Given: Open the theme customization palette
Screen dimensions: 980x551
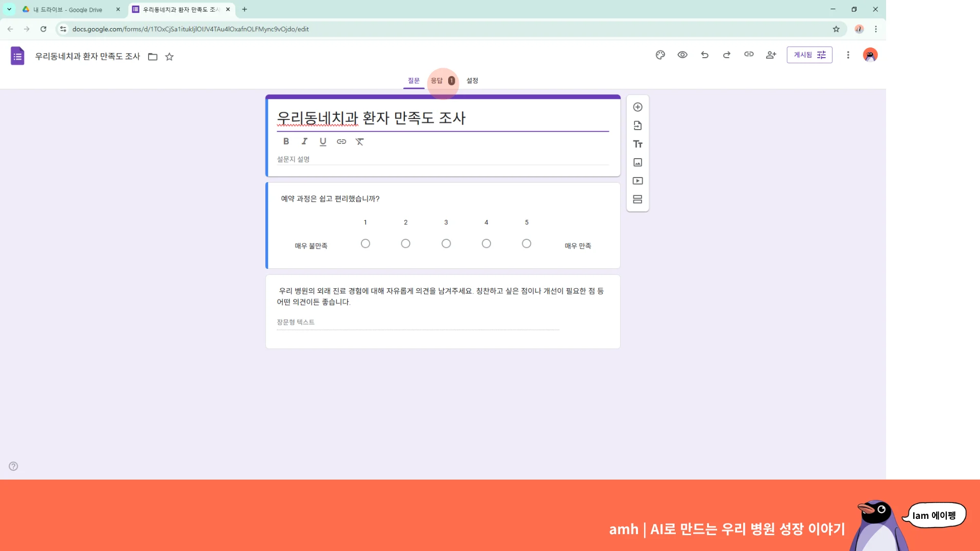Looking at the screenshot, I should pos(660,55).
